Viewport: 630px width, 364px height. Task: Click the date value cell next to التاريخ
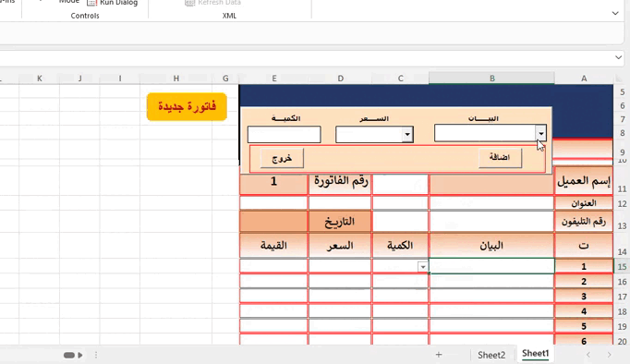click(273, 222)
